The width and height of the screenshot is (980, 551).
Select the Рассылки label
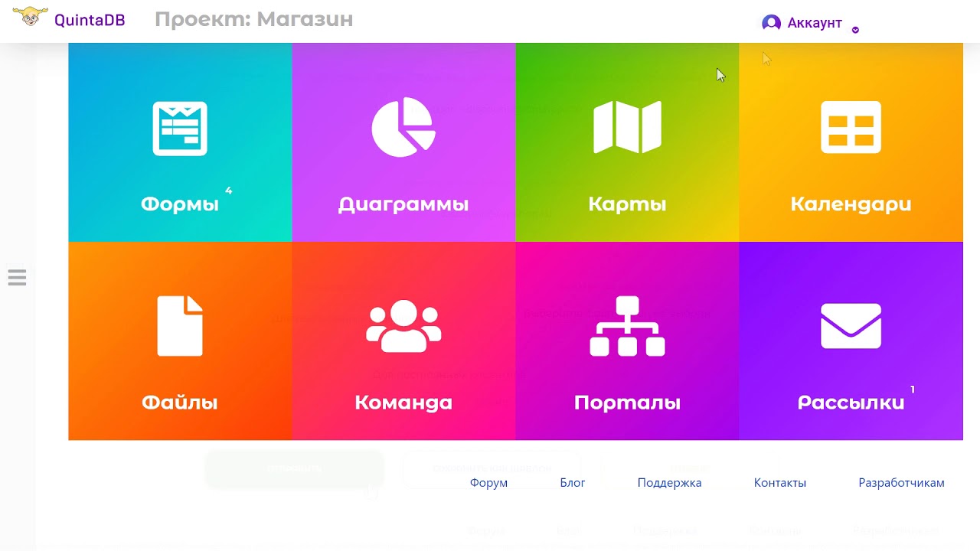tap(851, 403)
